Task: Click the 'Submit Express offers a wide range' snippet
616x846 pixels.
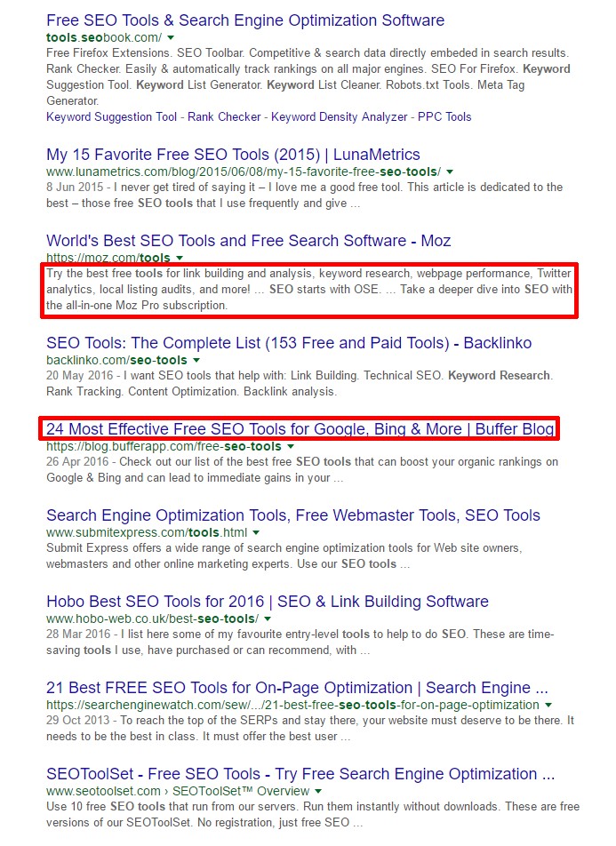Action: tap(284, 556)
